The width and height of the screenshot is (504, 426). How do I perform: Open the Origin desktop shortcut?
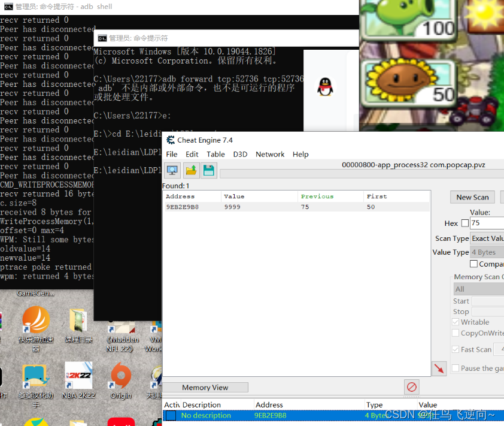click(121, 380)
